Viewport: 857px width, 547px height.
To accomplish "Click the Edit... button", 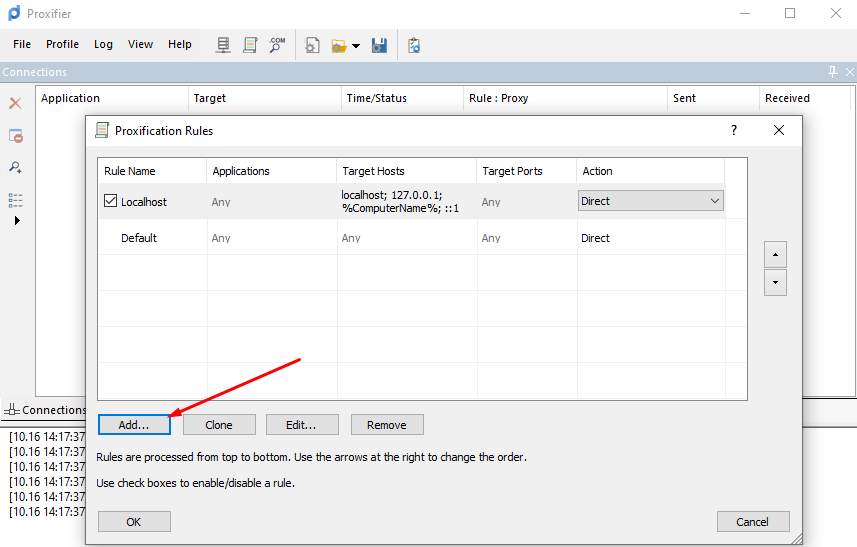I will point(302,425).
